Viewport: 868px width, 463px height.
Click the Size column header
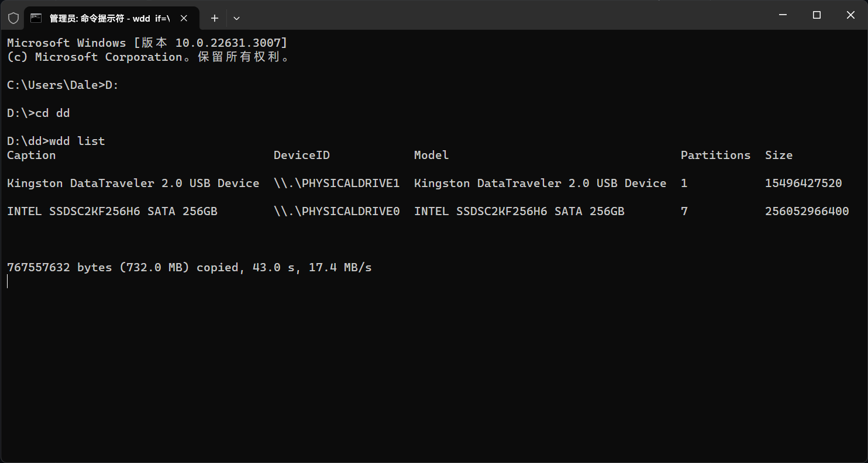(779, 155)
